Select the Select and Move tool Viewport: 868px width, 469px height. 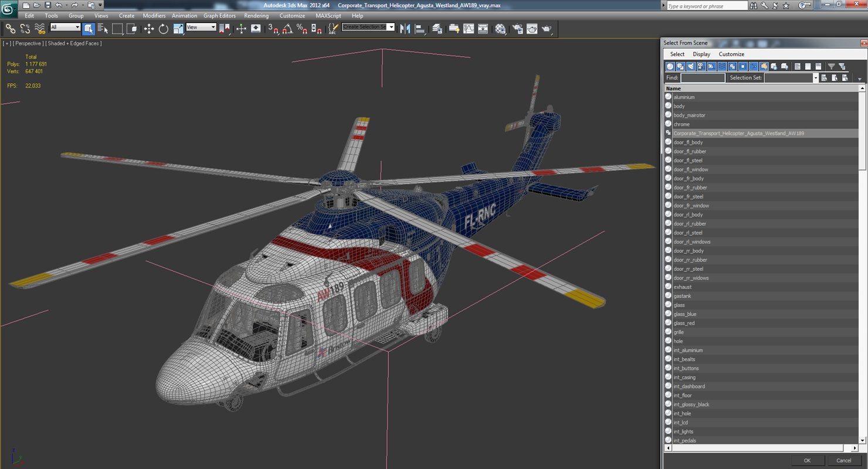click(x=149, y=28)
